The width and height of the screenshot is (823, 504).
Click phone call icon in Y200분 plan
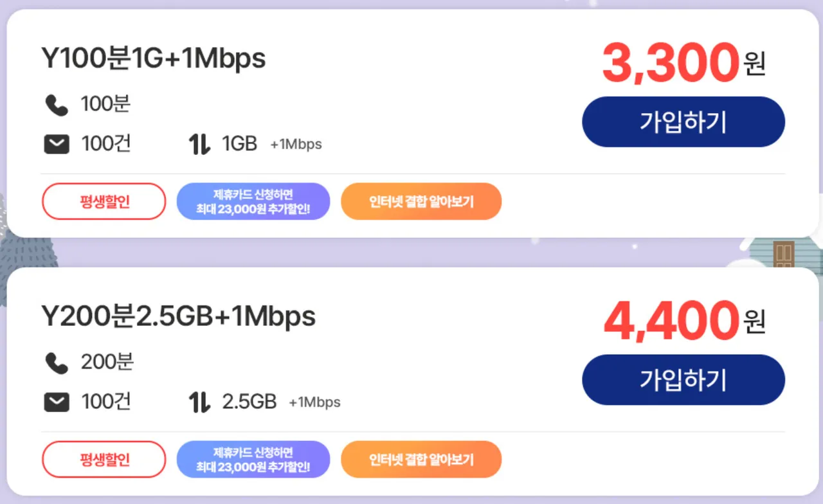[x=57, y=363]
